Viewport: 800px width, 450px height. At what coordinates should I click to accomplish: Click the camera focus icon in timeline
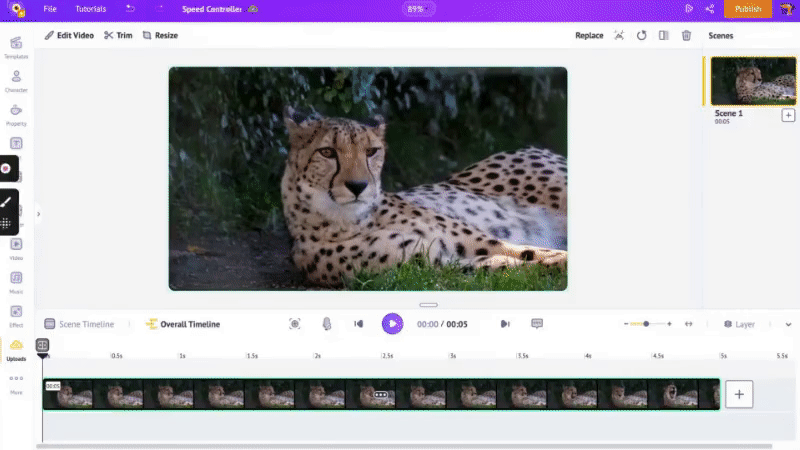coord(295,324)
